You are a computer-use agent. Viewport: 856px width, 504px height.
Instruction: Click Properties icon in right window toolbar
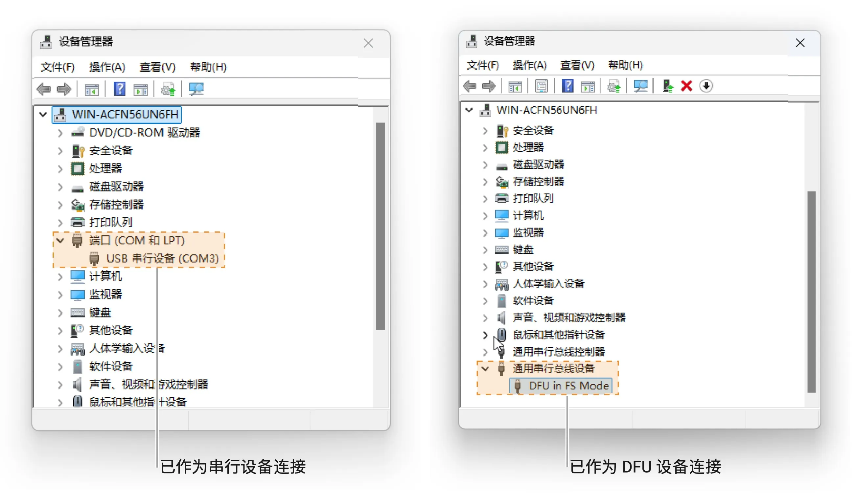point(541,86)
